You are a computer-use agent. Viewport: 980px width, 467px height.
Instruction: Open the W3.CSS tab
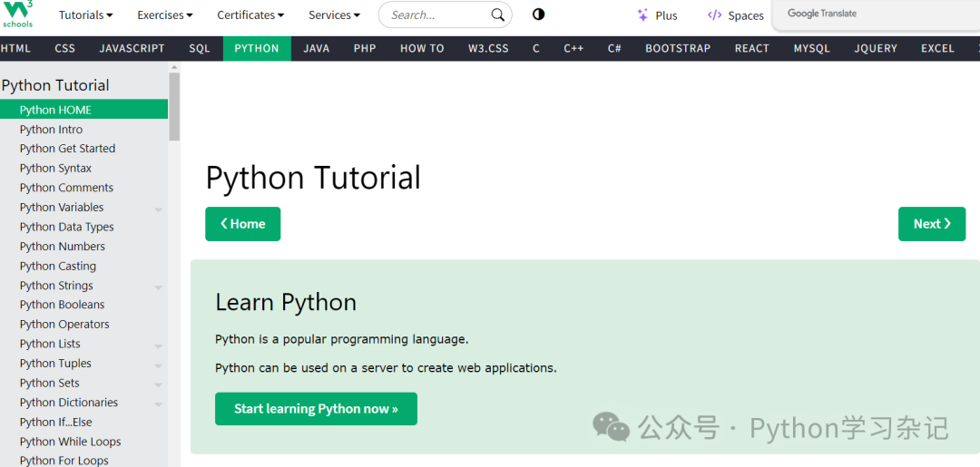[x=489, y=48]
